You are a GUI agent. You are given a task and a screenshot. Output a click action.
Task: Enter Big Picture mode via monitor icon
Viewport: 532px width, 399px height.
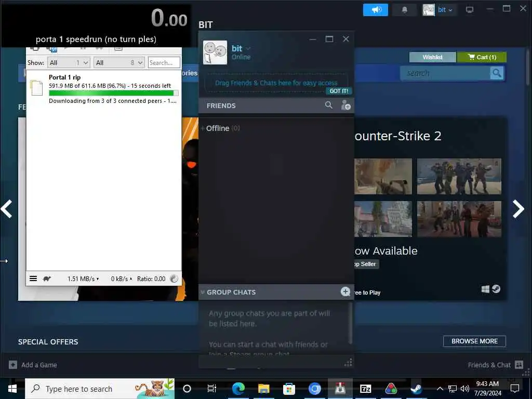[x=470, y=10]
